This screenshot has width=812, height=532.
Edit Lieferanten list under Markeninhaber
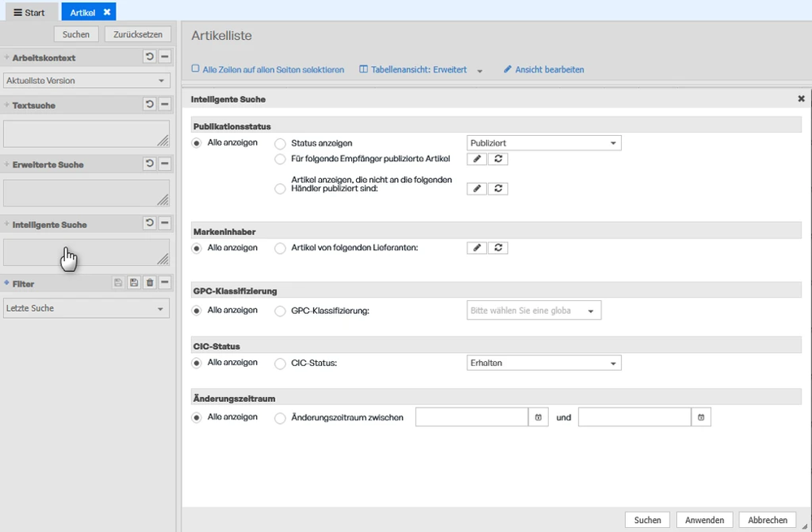(477, 248)
